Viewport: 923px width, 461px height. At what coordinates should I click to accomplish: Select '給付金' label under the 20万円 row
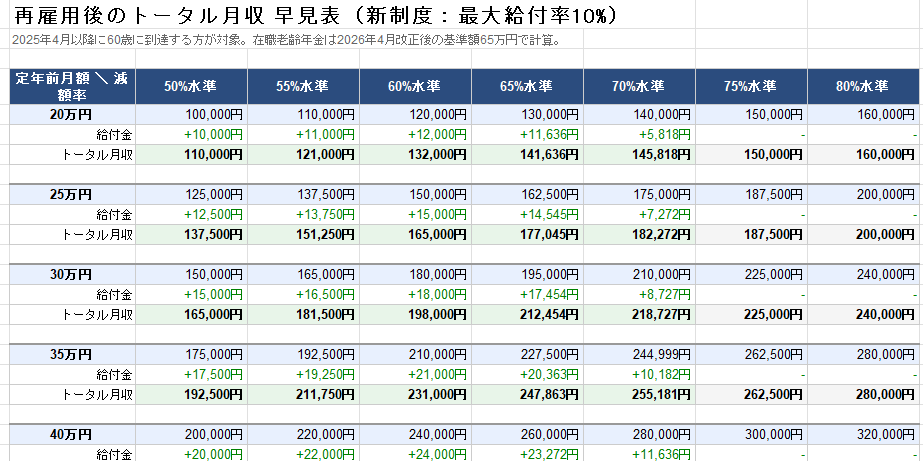tap(72, 135)
